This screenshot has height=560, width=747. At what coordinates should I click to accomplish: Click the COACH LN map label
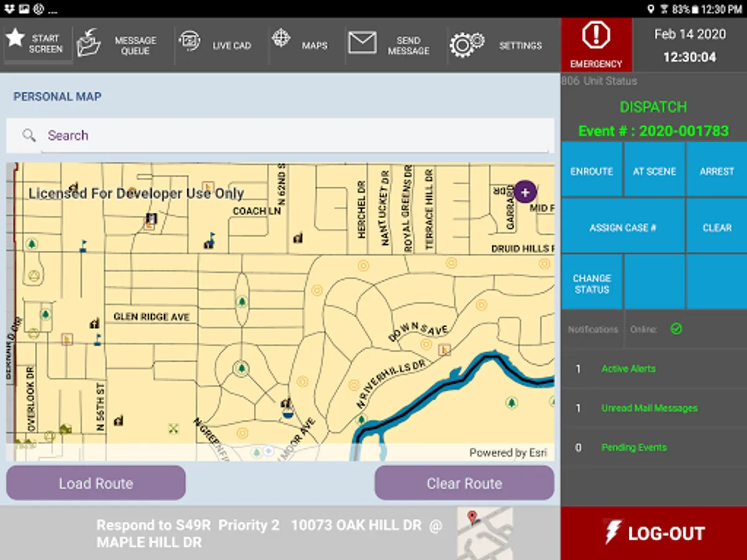click(258, 212)
